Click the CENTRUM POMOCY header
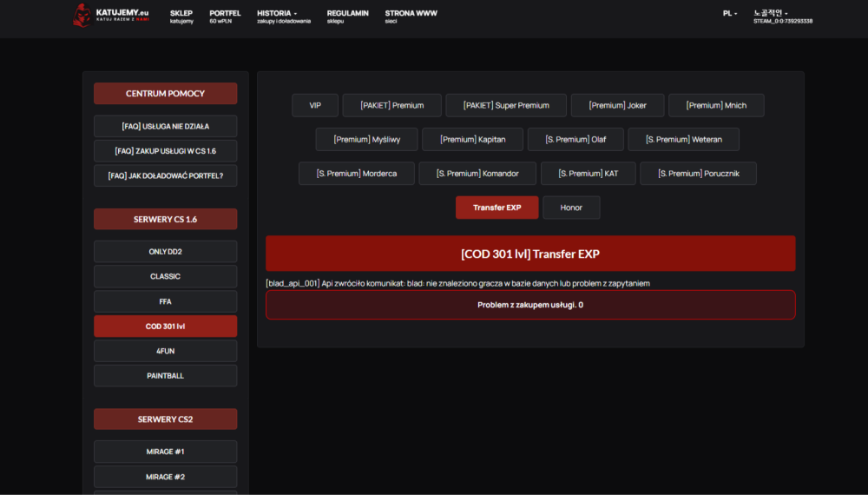Screen dimensions: 868x495 pos(166,94)
